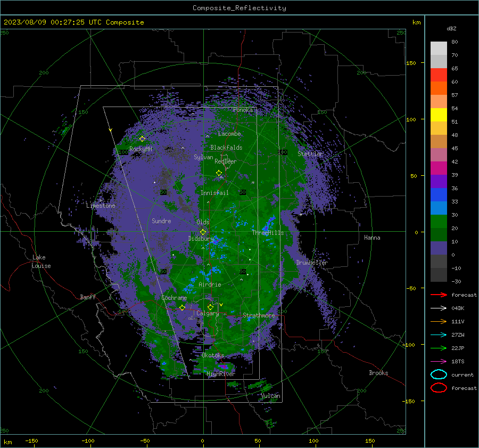
Task: Click the RedDeer city label
Action: (226, 161)
